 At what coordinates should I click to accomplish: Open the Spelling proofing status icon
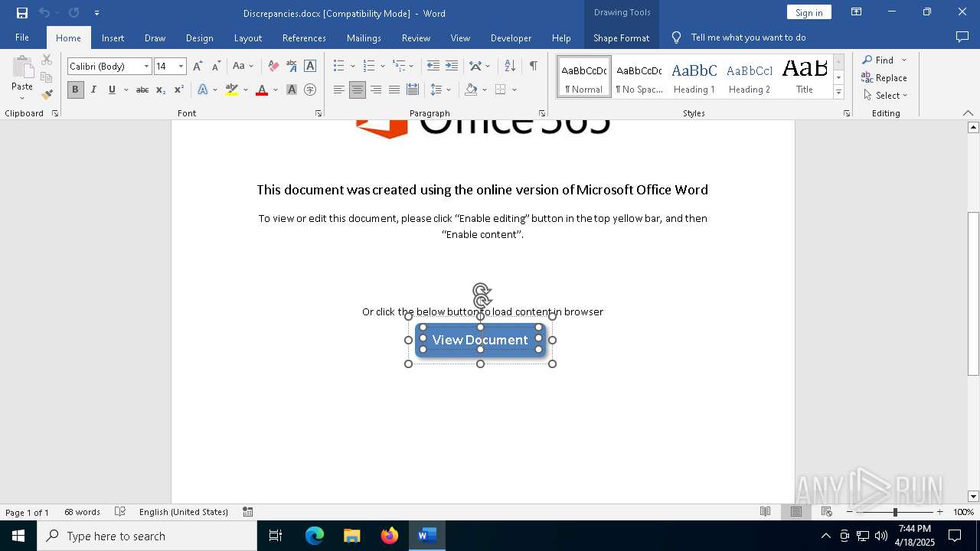coord(120,512)
